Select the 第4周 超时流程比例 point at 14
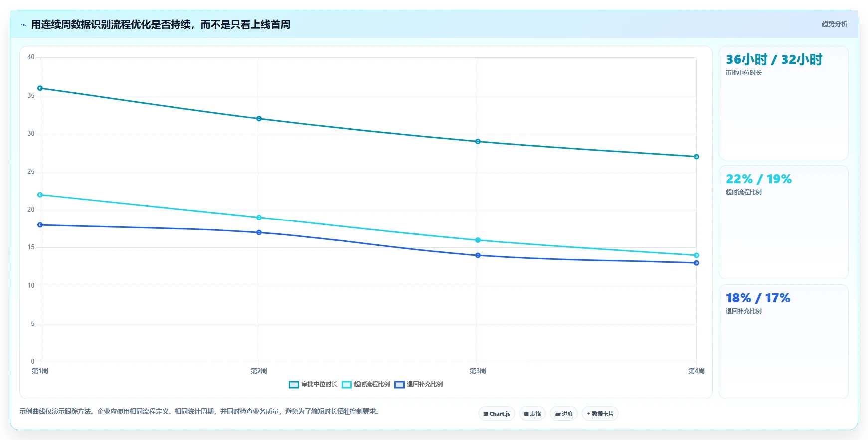 click(696, 255)
